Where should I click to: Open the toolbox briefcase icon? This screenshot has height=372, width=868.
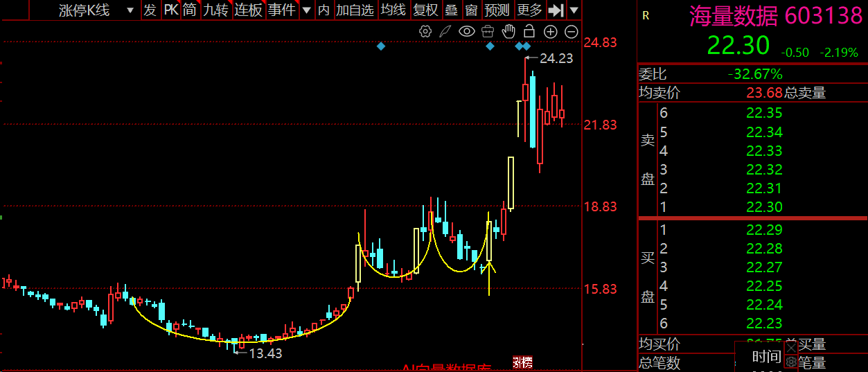pyautogui.click(x=488, y=31)
